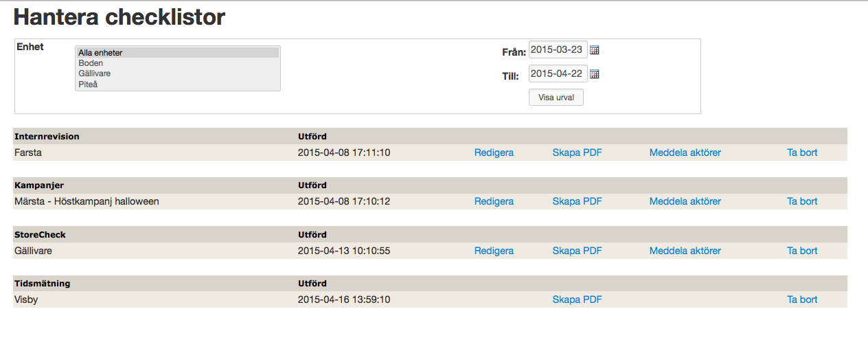Edit the Gällivare StoreCheck entry
This screenshot has height=340, width=868.
point(494,251)
